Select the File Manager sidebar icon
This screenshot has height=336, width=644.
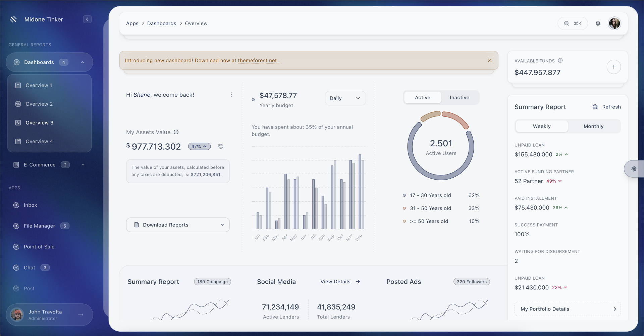16,226
